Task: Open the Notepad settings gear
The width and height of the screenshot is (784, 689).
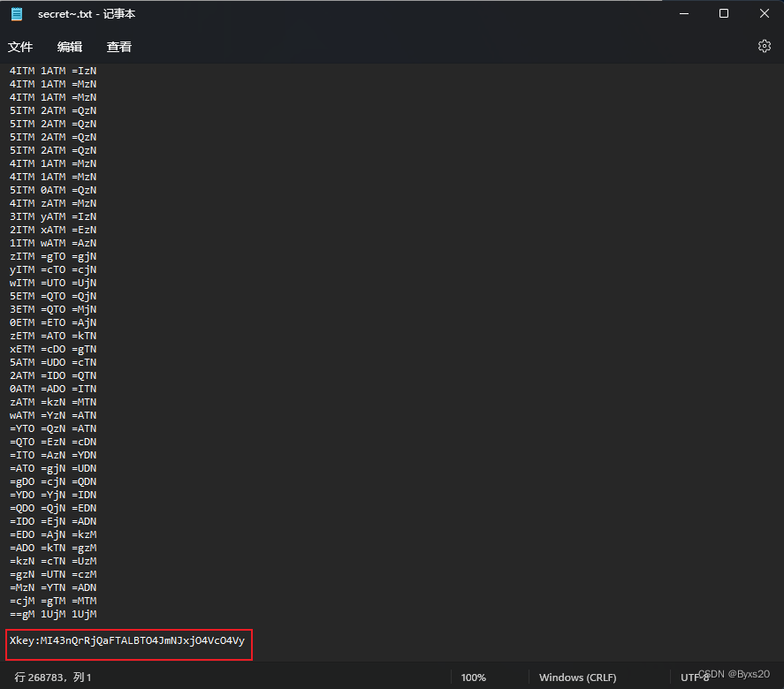Action: coord(764,46)
